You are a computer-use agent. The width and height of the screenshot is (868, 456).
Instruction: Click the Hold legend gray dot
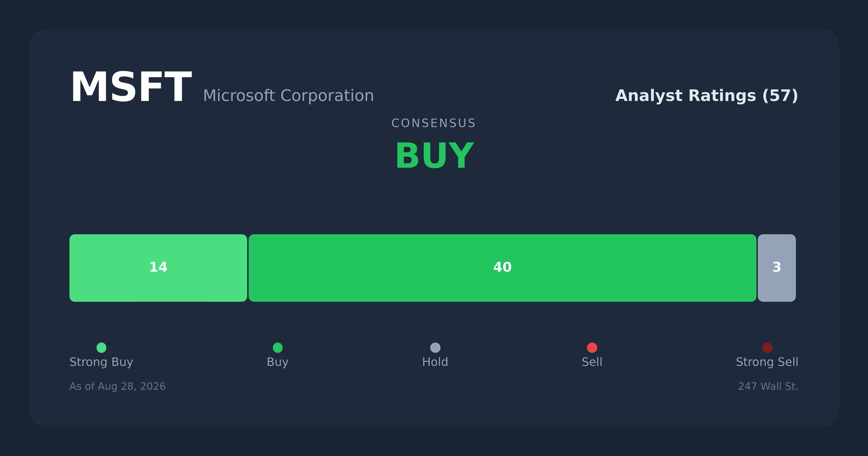point(435,347)
